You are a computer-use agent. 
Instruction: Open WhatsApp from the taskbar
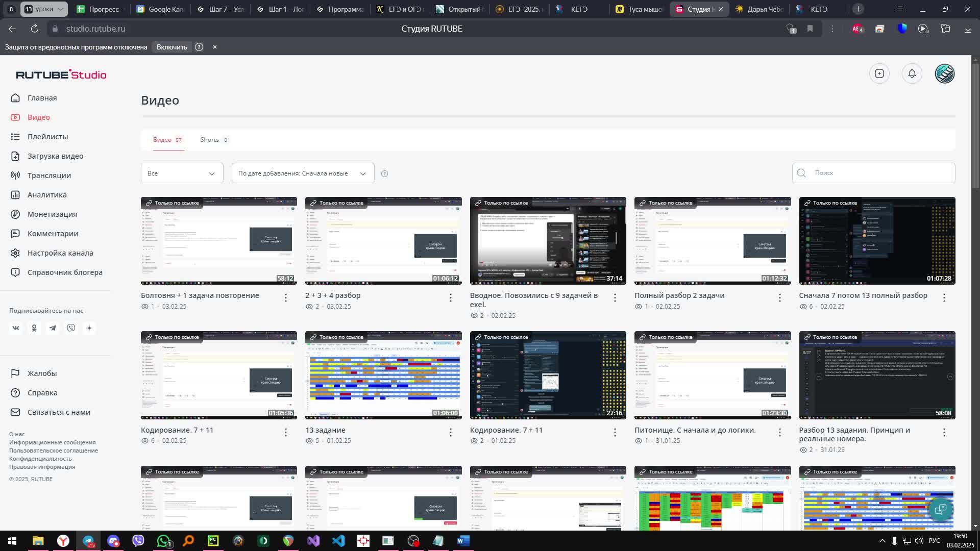point(163,541)
